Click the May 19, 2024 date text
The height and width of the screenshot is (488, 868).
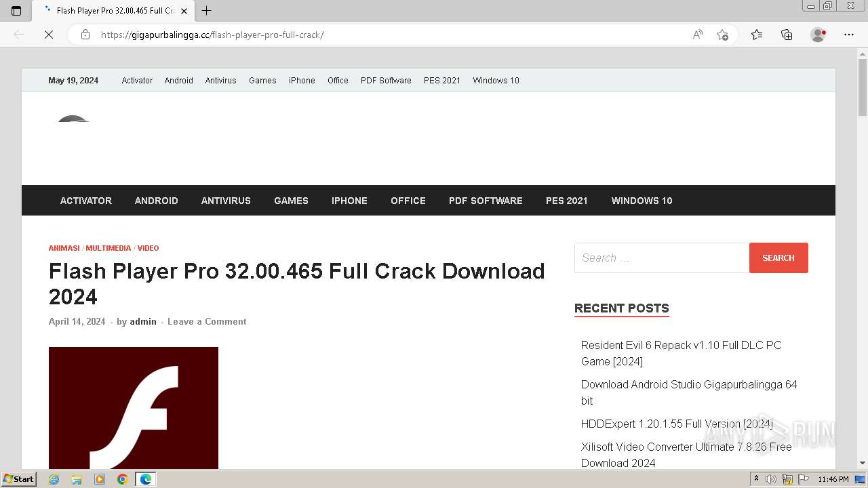pos(73,81)
